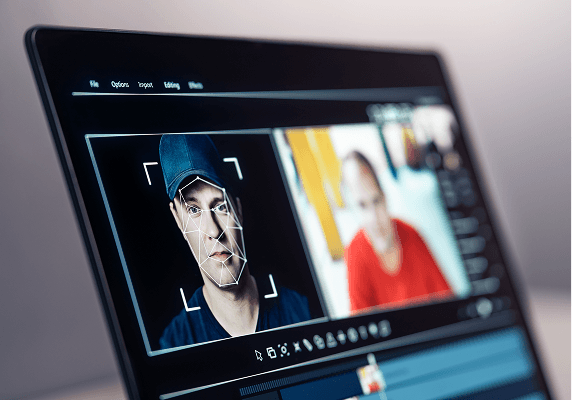Select the arrow pointer tool
572x400 pixels.
[259, 355]
